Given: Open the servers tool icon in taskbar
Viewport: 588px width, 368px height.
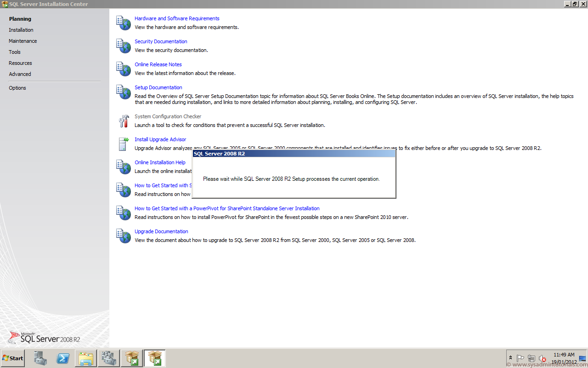Looking at the screenshot, I should tap(109, 358).
